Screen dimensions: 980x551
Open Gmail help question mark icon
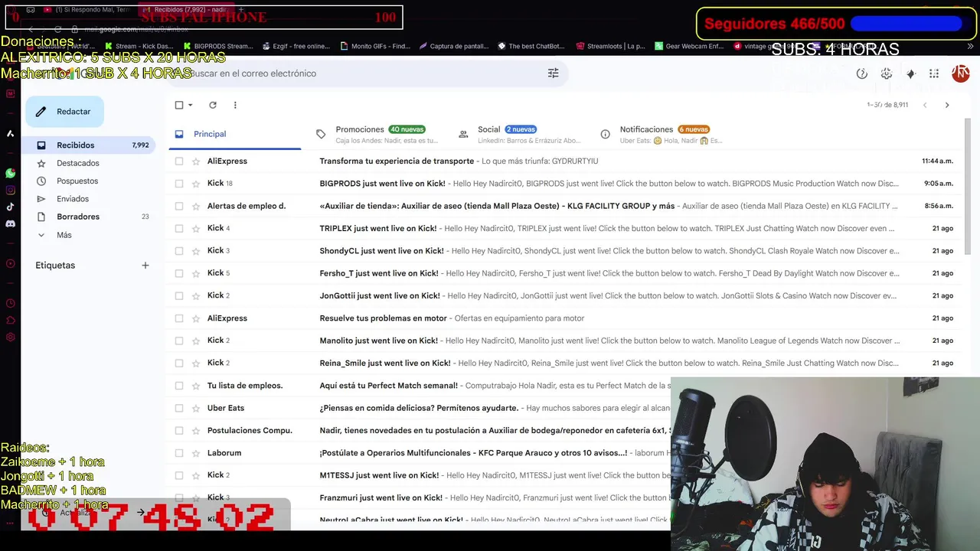coord(862,73)
